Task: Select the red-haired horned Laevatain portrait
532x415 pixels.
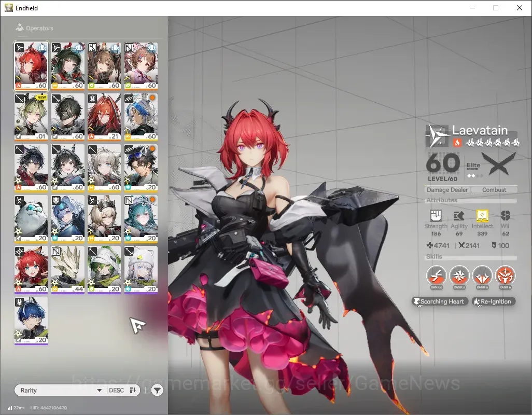Action: click(31, 66)
